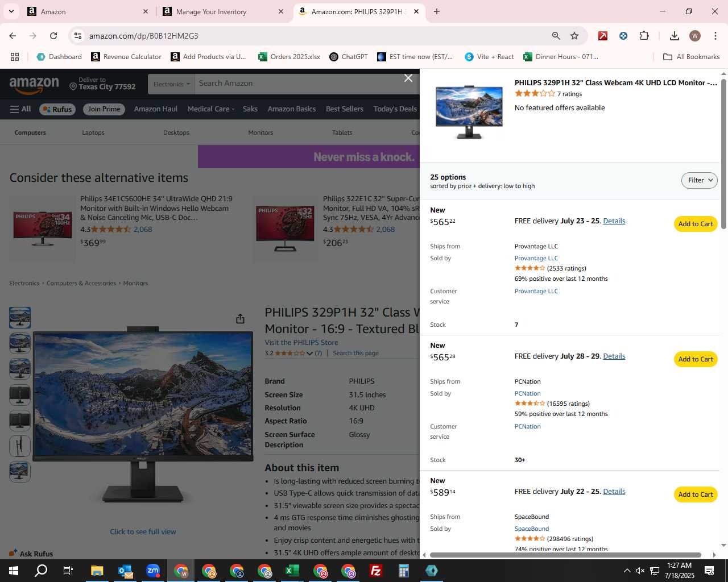Screen dimensions: 728x582
Task: Click the share icon above product image
Action: pos(240,318)
